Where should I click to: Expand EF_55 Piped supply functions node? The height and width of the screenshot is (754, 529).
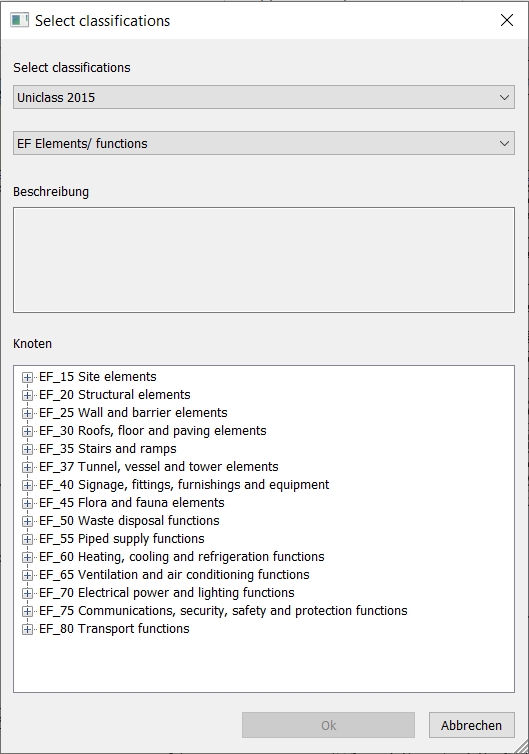(x=27, y=540)
